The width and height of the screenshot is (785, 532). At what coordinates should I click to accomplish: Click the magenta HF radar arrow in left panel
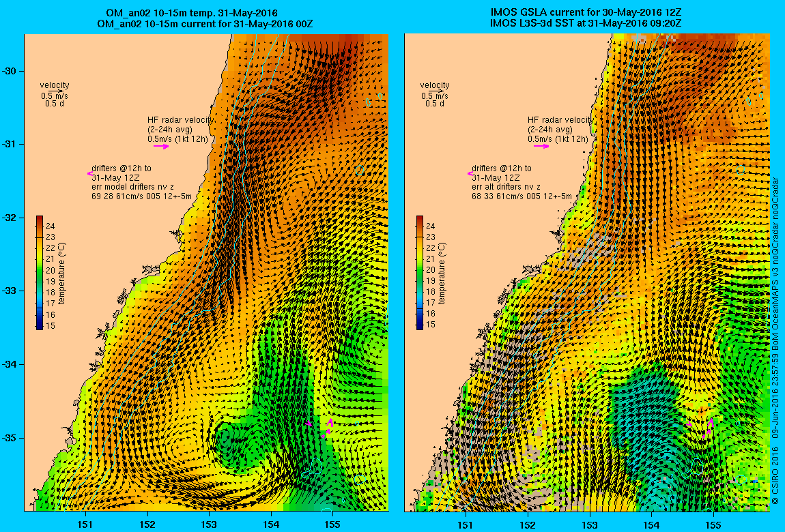(161, 147)
